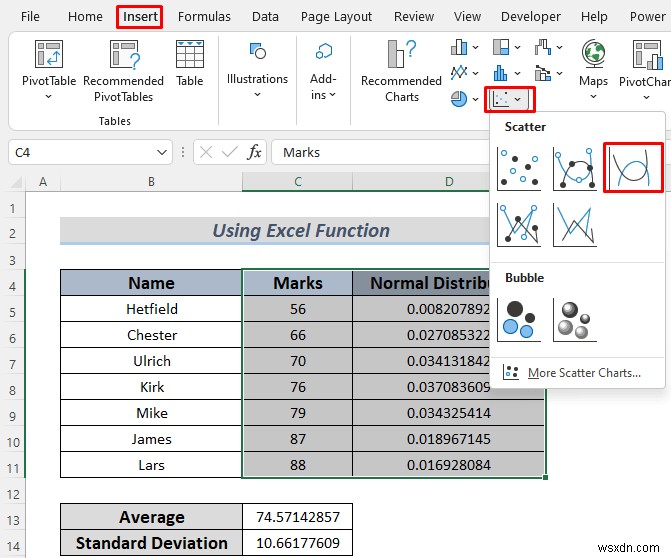This screenshot has height=558, width=671.
Task: Click the PivotChart icon
Action: (648, 54)
